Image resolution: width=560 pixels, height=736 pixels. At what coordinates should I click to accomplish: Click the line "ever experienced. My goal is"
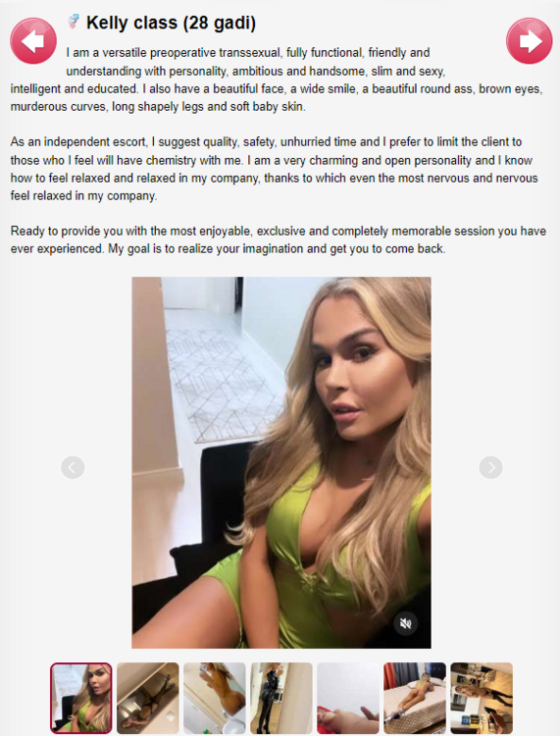pos(228,248)
